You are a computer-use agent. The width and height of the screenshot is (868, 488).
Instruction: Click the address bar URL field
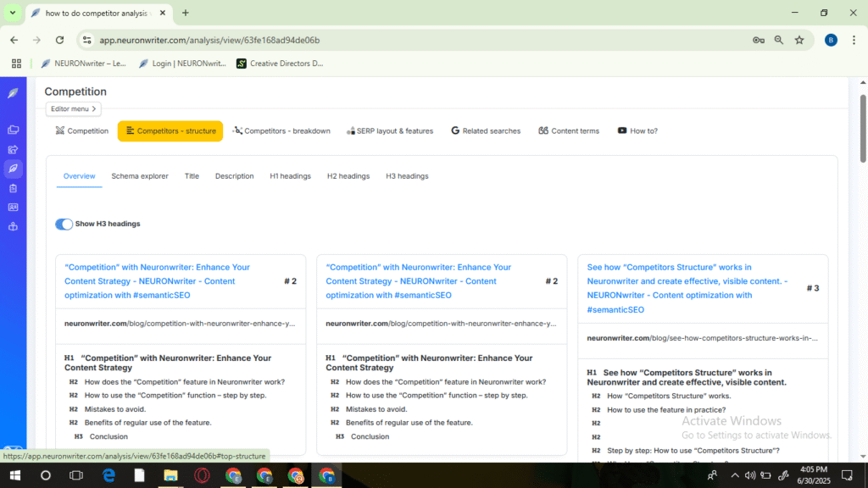click(420, 40)
